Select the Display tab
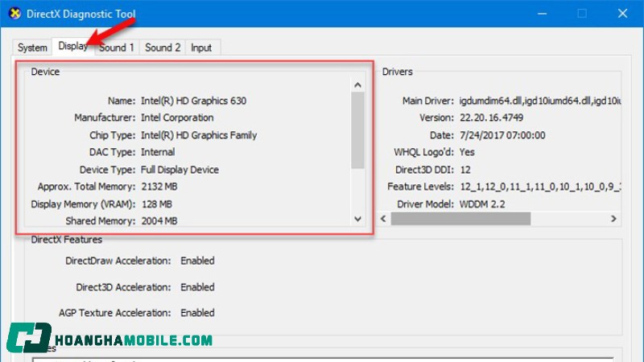 click(x=72, y=46)
